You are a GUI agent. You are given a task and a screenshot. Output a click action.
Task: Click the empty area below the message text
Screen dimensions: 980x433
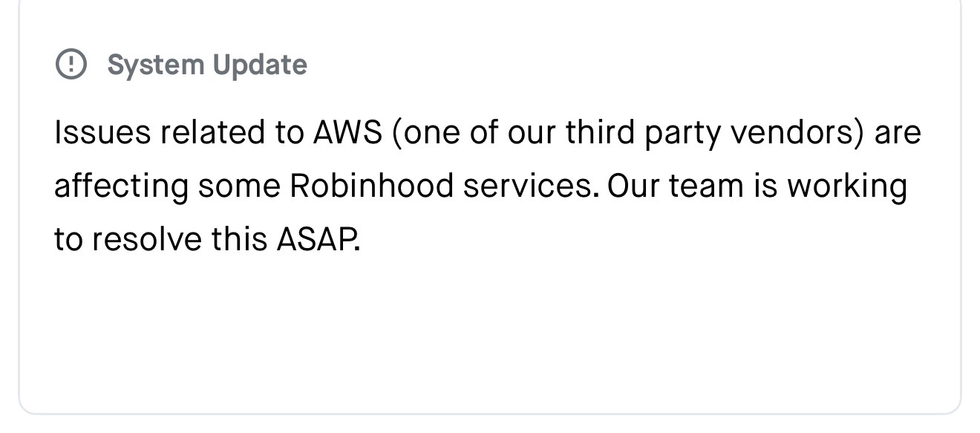tap(490, 334)
